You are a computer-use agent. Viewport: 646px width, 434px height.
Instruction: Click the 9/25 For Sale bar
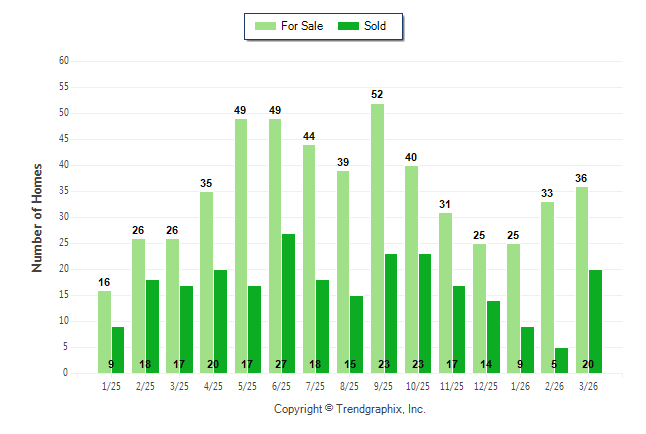click(377, 238)
